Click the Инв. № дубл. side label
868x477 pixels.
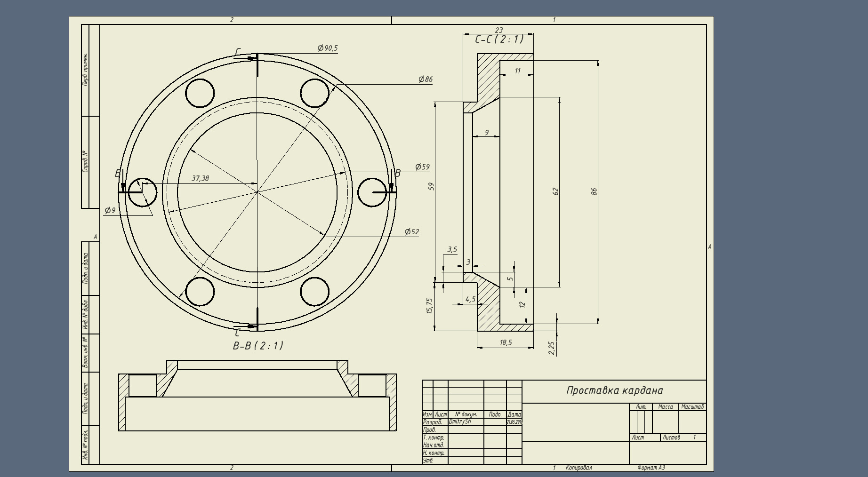point(85,314)
